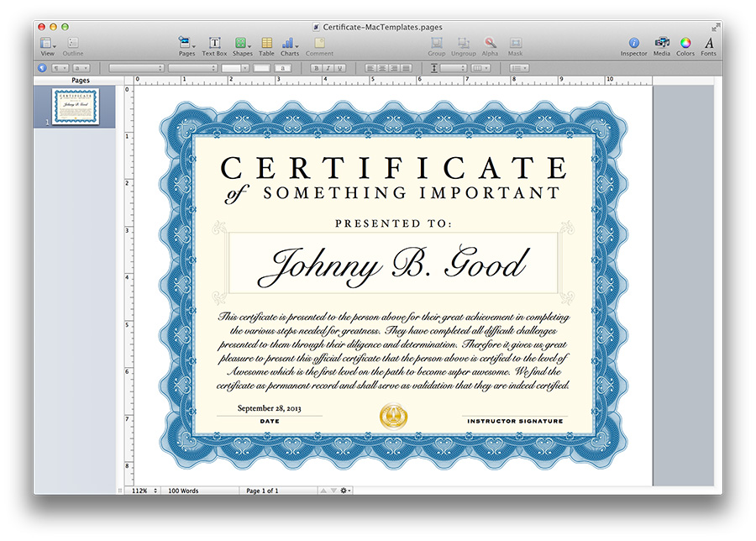
Task: Toggle underline text style
Action: [x=339, y=68]
